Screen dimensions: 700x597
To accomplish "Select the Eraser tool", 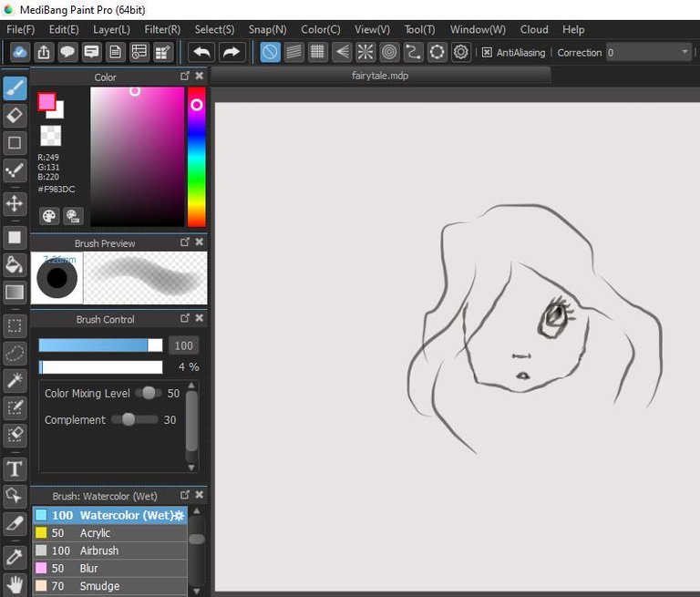I will pos(15,115).
